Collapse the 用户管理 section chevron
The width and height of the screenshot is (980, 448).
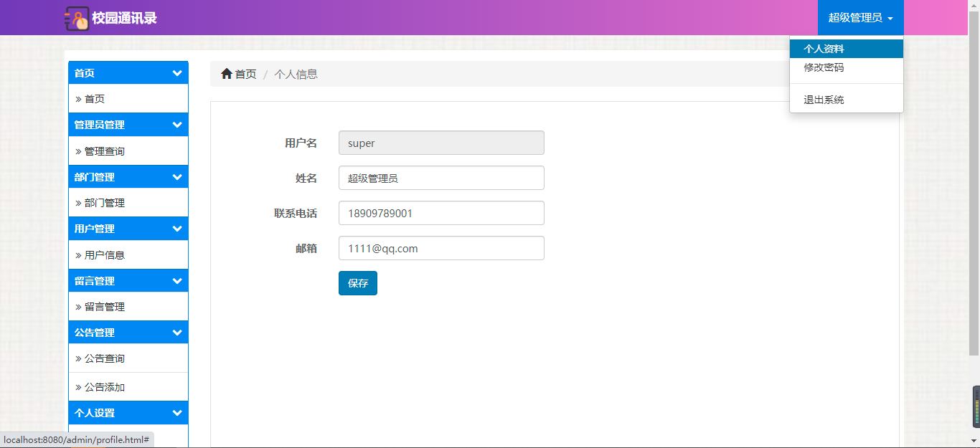click(177, 229)
